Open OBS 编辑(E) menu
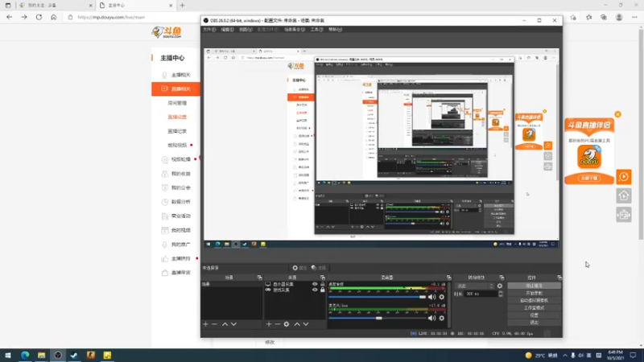The height and width of the screenshot is (362, 644). click(228, 30)
